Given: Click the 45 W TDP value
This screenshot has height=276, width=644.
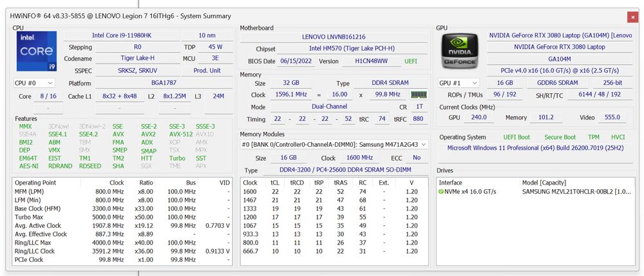Looking at the screenshot, I should point(215,47).
